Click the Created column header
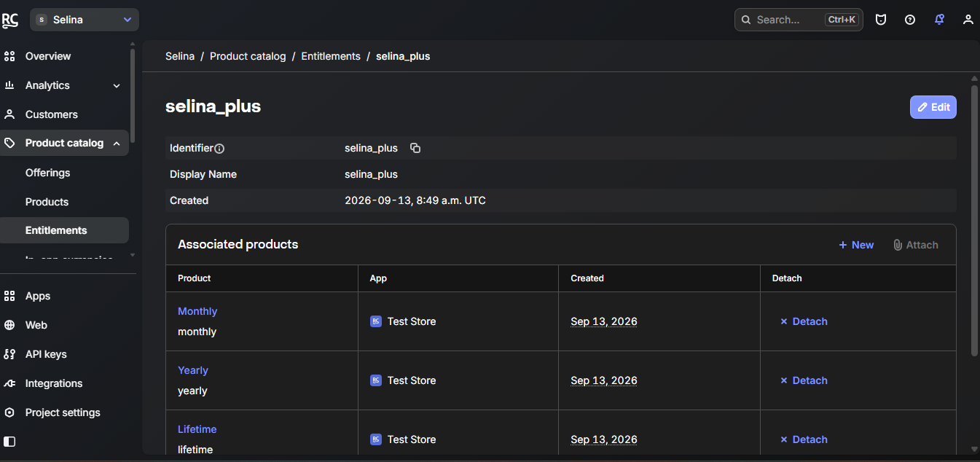980x462 pixels. 587,278
